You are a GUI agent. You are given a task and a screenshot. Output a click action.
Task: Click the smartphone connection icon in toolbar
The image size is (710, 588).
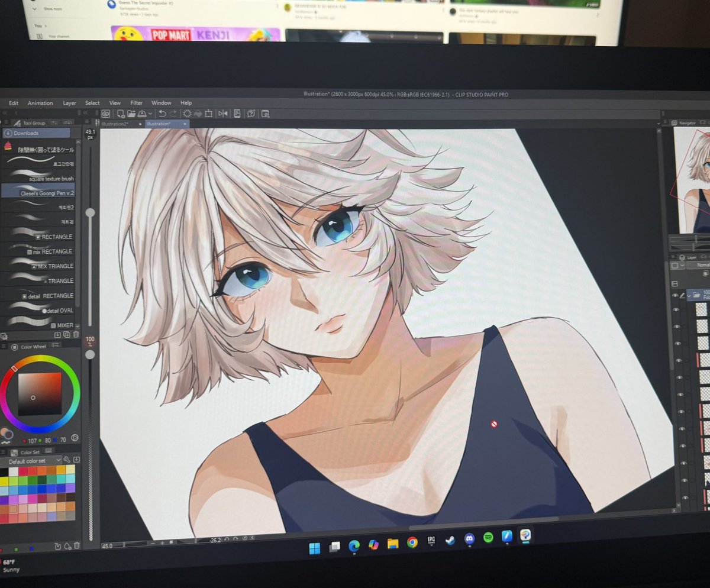pyautogui.click(x=237, y=114)
